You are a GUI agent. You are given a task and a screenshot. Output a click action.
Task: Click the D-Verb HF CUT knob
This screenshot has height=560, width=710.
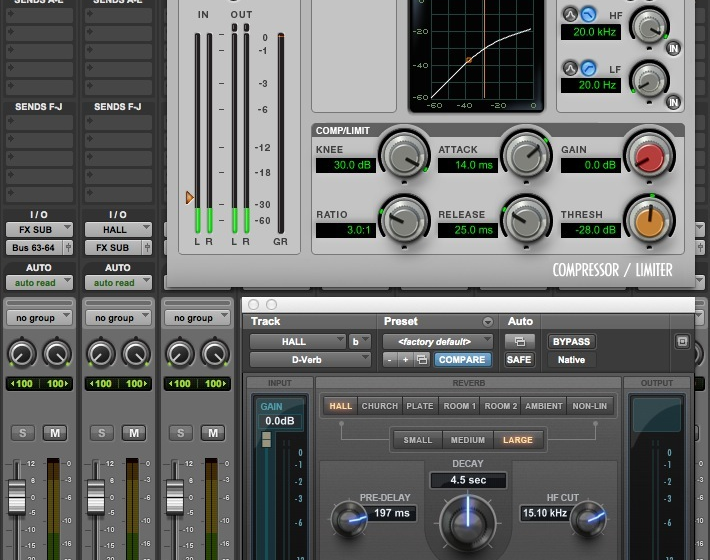tap(588, 519)
